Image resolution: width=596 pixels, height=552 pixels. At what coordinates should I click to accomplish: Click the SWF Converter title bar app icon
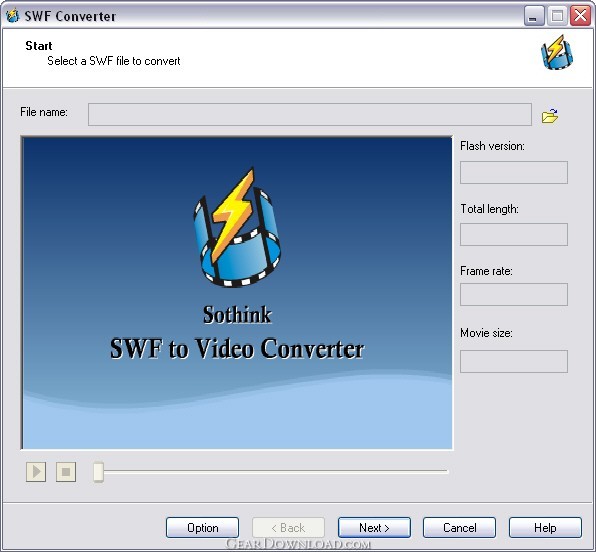pos(13,16)
